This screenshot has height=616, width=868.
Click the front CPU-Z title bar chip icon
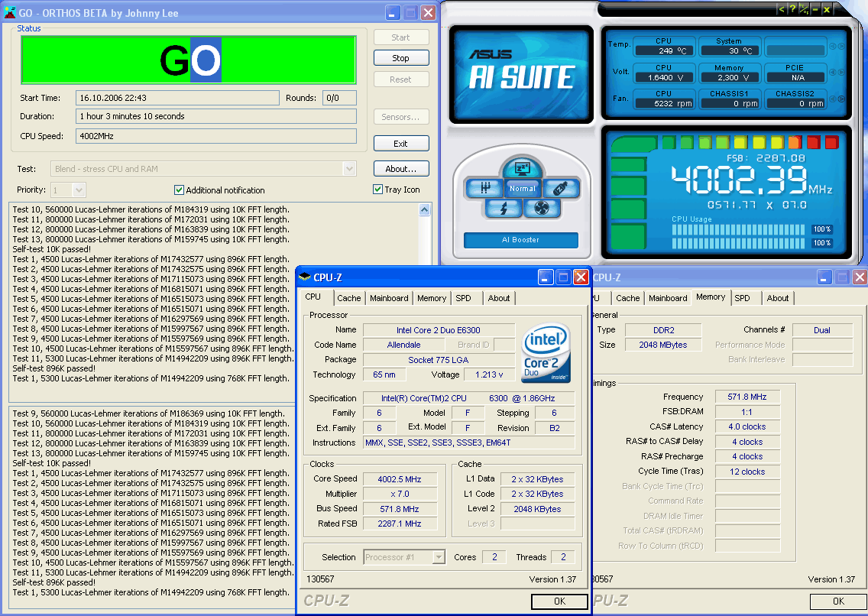305,277
